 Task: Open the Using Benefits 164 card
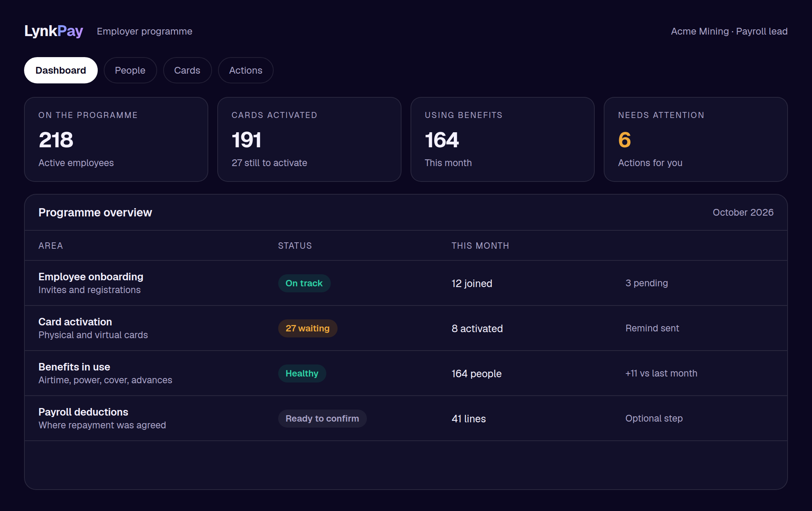[503, 139]
